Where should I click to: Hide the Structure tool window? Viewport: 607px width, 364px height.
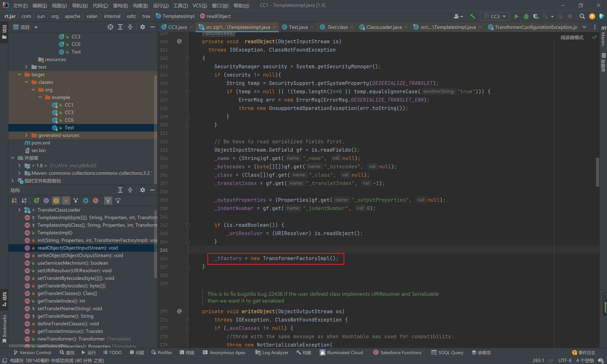(x=152, y=190)
